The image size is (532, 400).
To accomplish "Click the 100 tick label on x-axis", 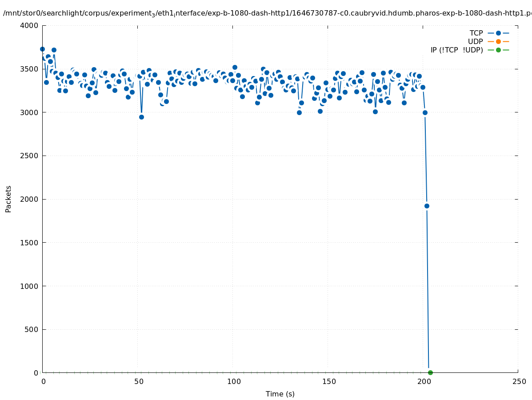I will (x=233, y=381).
